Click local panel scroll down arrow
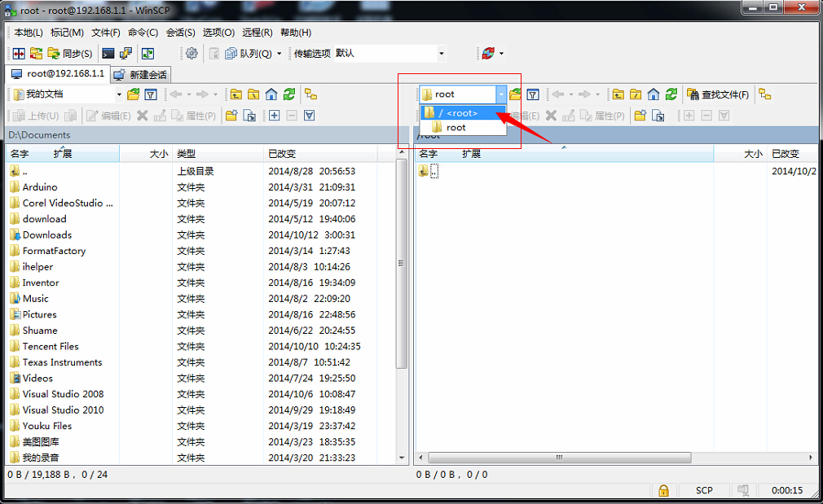 tap(402, 458)
